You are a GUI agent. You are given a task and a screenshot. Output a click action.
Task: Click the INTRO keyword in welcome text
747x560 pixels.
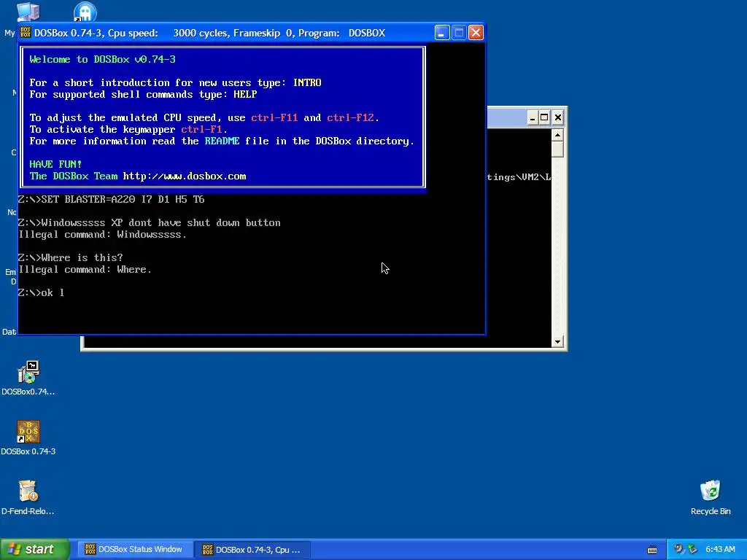pos(307,83)
